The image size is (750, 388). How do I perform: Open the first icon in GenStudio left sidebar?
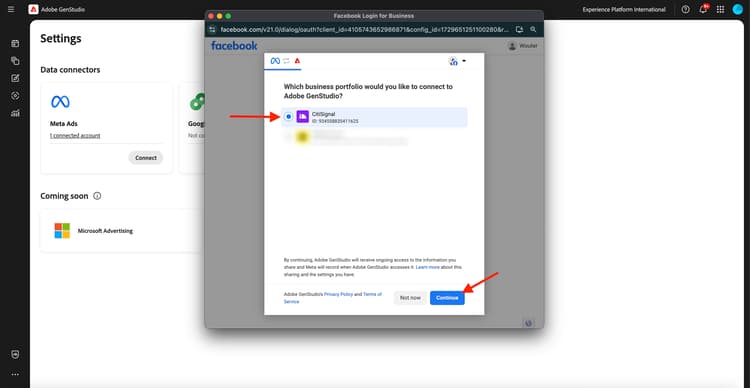coord(15,44)
